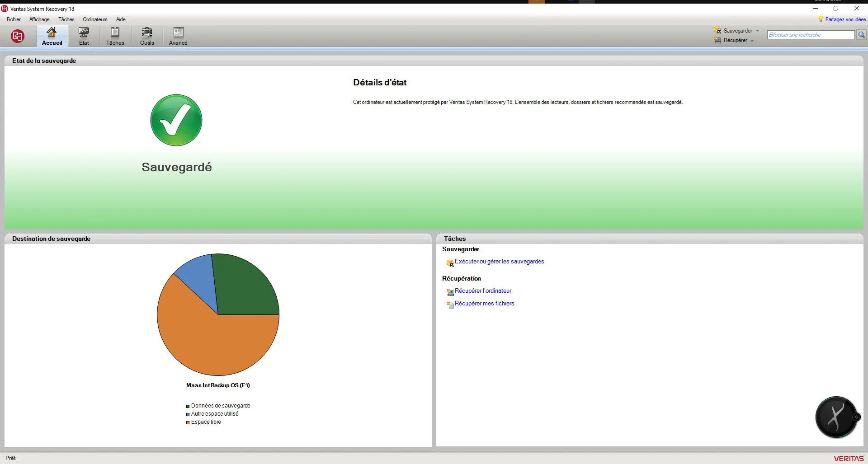Click Partagez vos idées link
The width and height of the screenshot is (868, 464).
[x=845, y=19]
